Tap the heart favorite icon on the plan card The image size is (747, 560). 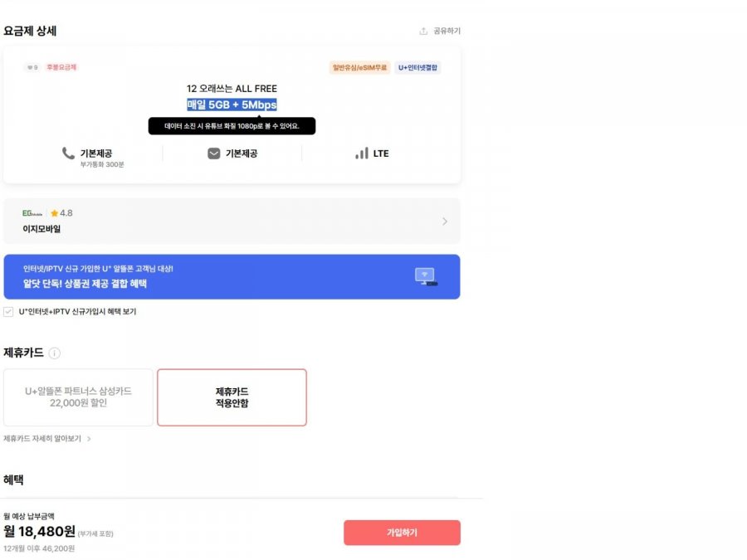click(x=31, y=69)
